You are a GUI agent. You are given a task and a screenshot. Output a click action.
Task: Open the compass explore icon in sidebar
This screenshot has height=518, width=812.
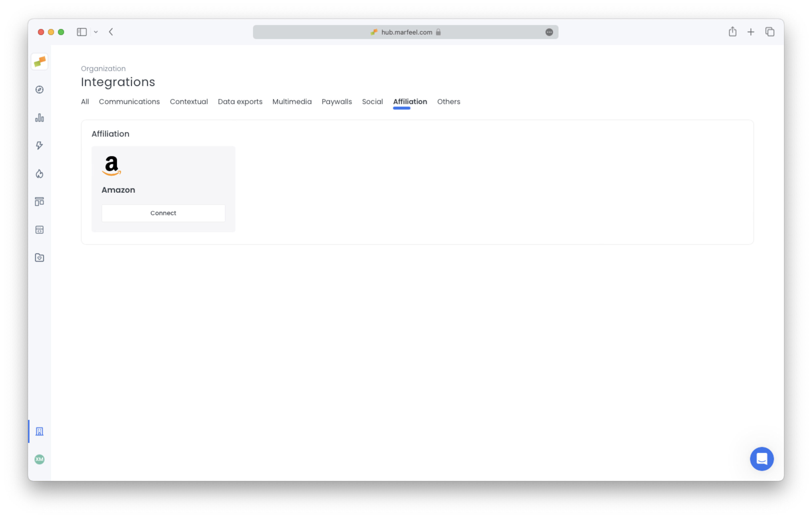pyautogui.click(x=39, y=89)
